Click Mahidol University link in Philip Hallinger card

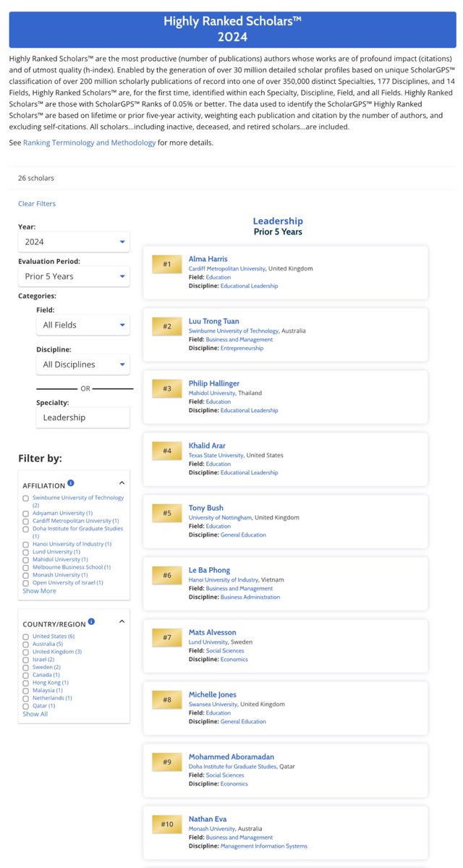click(212, 393)
